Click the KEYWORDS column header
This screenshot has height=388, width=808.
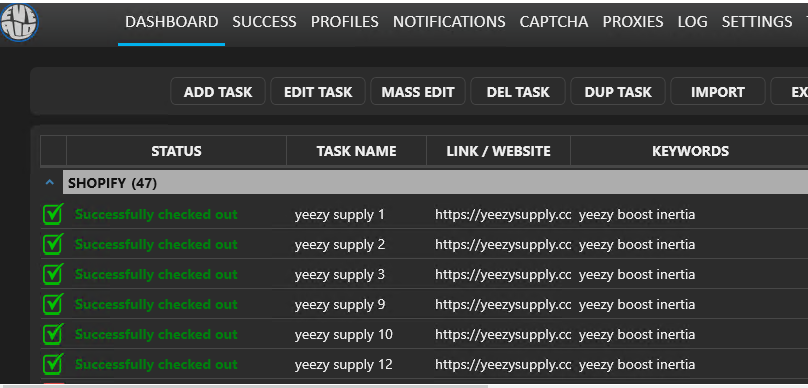coord(690,151)
